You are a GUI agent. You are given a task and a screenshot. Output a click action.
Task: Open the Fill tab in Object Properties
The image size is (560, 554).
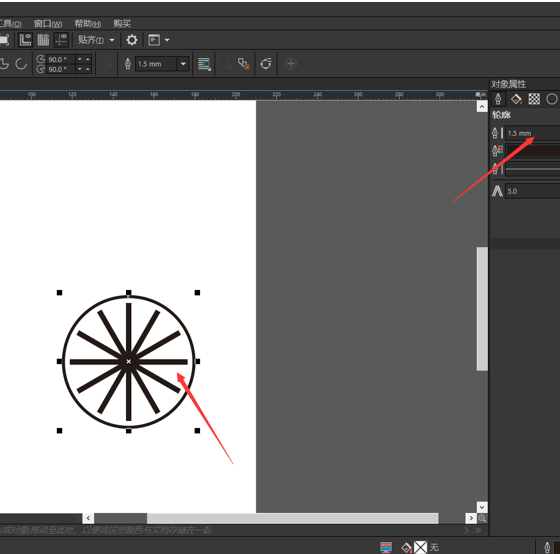pos(516,99)
